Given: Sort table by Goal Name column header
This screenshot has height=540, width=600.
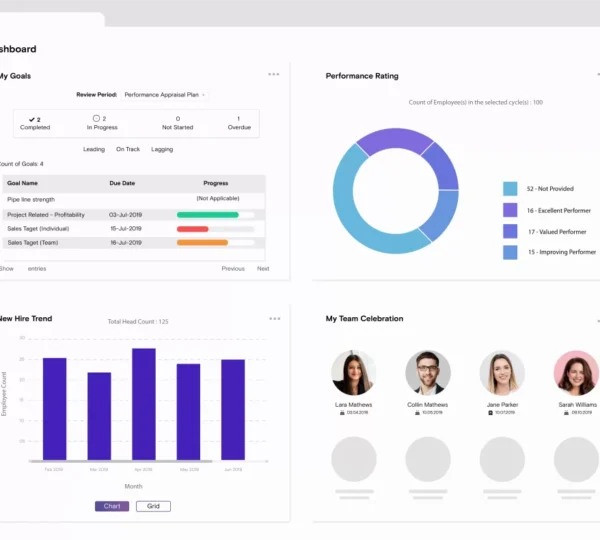Looking at the screenshot, I should tap(23, 184).
